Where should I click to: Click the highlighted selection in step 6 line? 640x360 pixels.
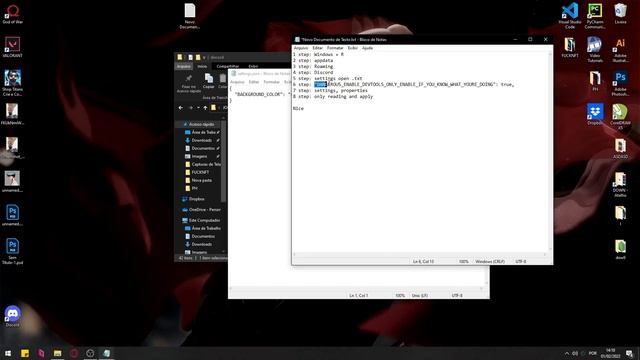coord(321,84)
